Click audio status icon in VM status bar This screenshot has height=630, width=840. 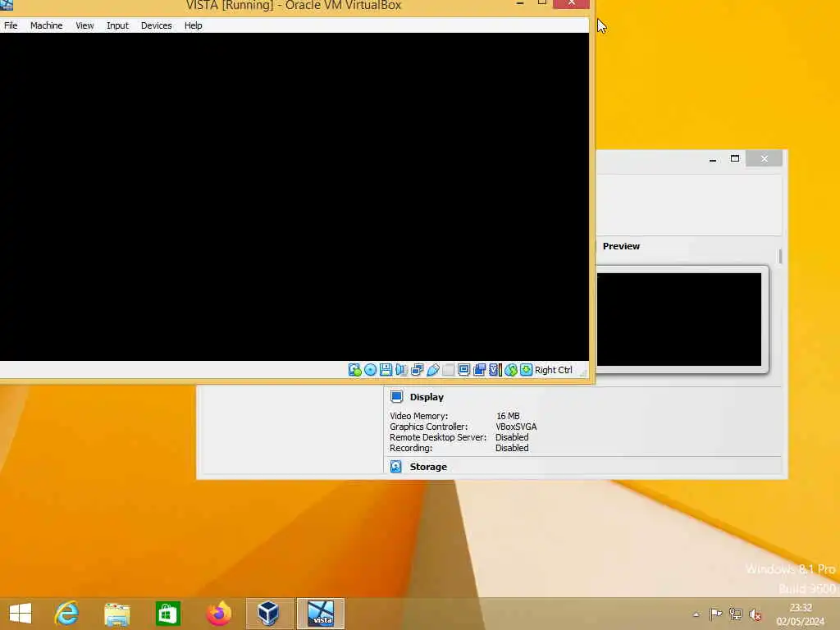tap(401, 370)
